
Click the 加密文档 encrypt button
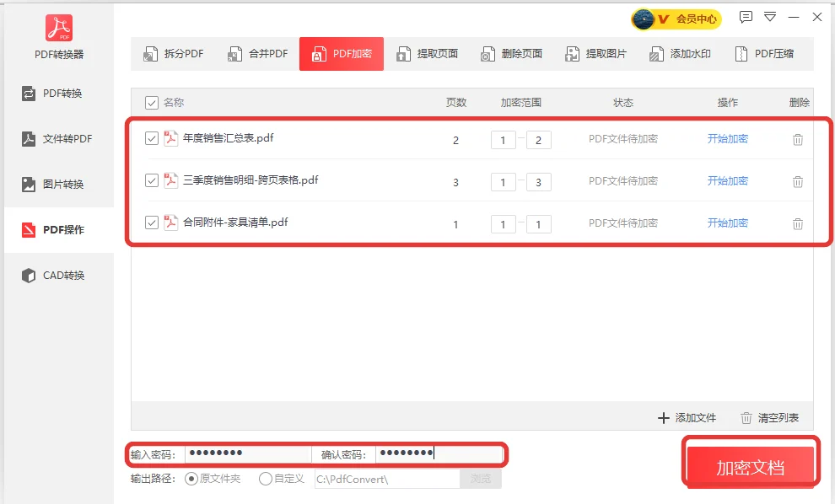click(751, 467)
